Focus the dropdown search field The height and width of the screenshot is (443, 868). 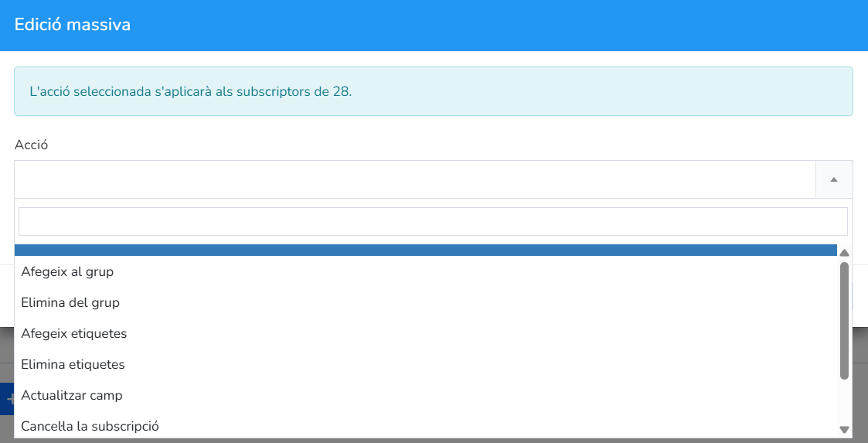click(434, 221)
